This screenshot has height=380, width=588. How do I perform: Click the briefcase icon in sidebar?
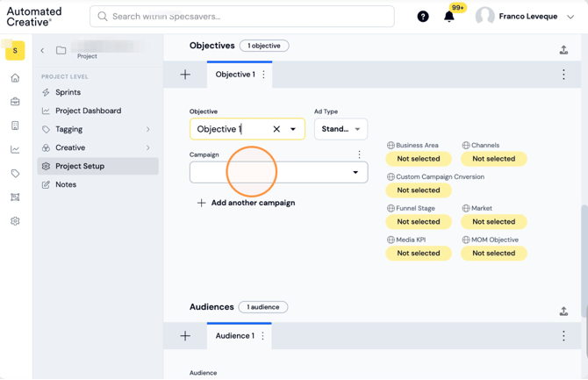pos(15,102)
